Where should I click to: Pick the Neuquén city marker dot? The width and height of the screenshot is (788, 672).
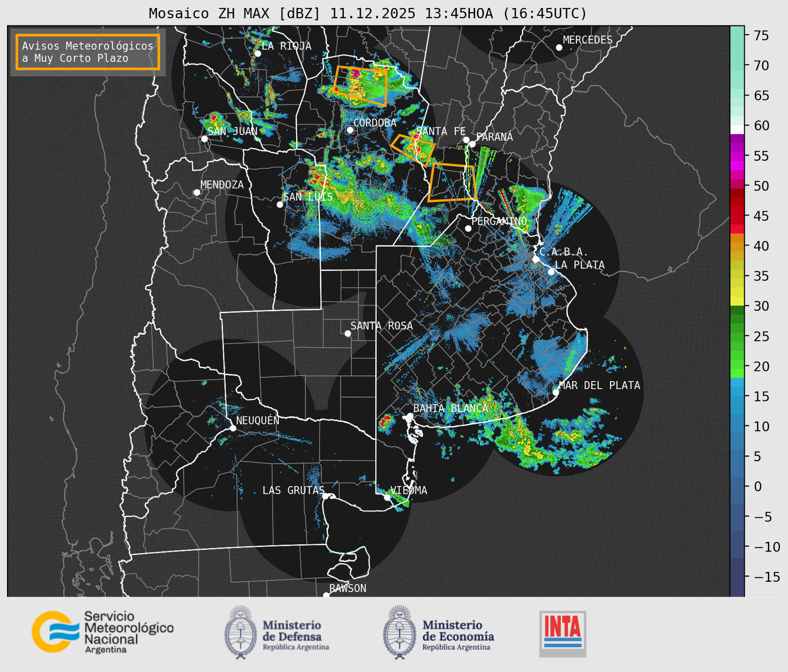pos(233,428)
